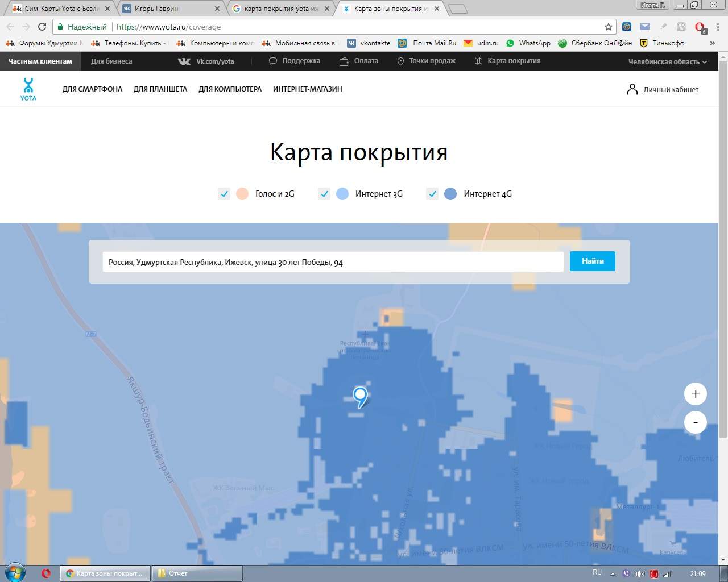Click the Оплата wallet icon
The height and width of the screenshot is (582, 728).
point(344,61)
